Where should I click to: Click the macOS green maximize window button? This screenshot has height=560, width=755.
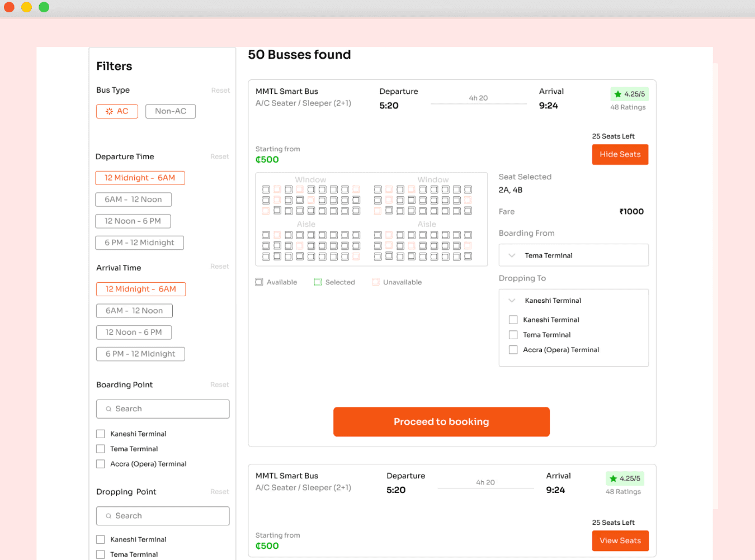44,7
